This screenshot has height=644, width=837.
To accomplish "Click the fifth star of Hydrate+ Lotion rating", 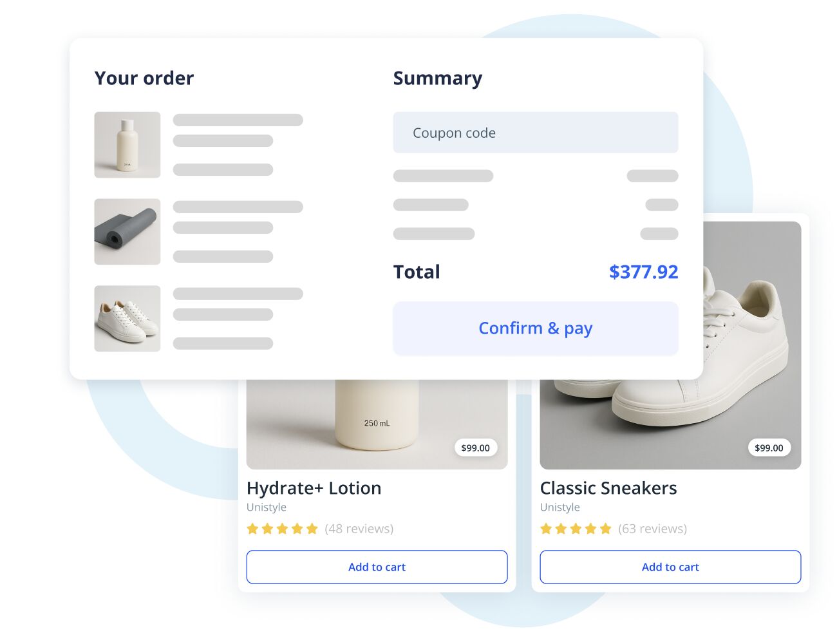I will click(x=312, y=529).
